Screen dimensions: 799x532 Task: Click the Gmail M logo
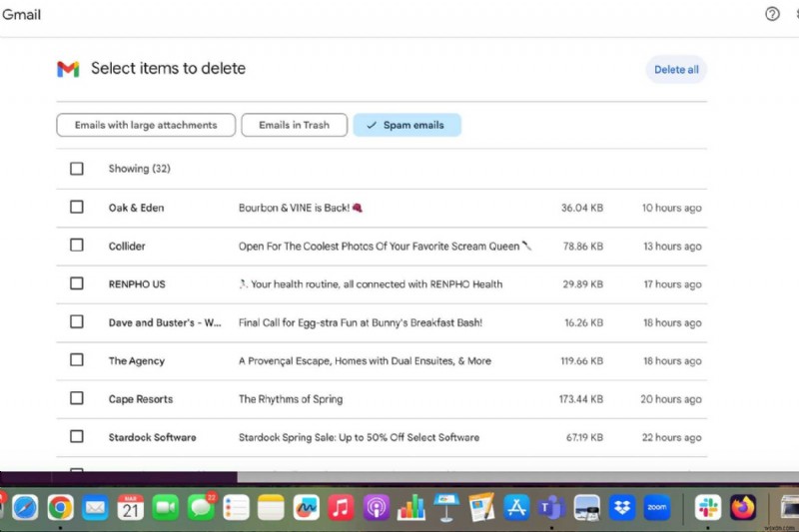68,69
